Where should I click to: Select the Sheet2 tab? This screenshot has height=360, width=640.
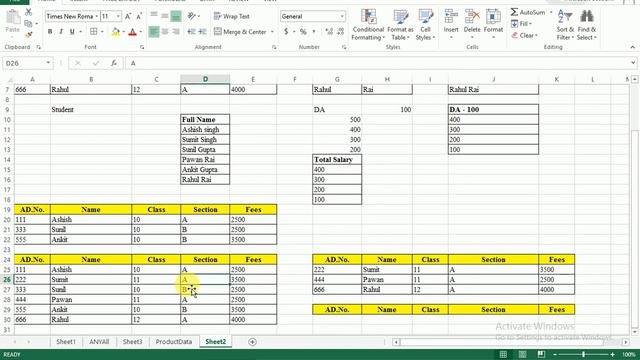pos(216,342)
